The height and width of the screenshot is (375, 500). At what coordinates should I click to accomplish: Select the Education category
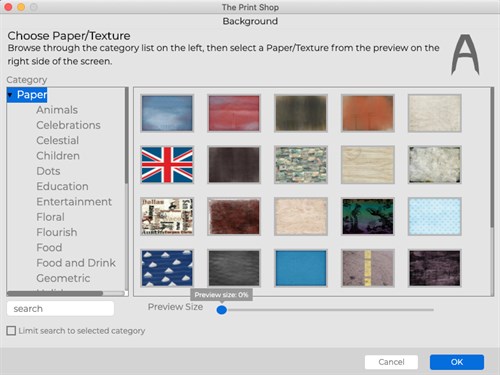coord(62,186)
